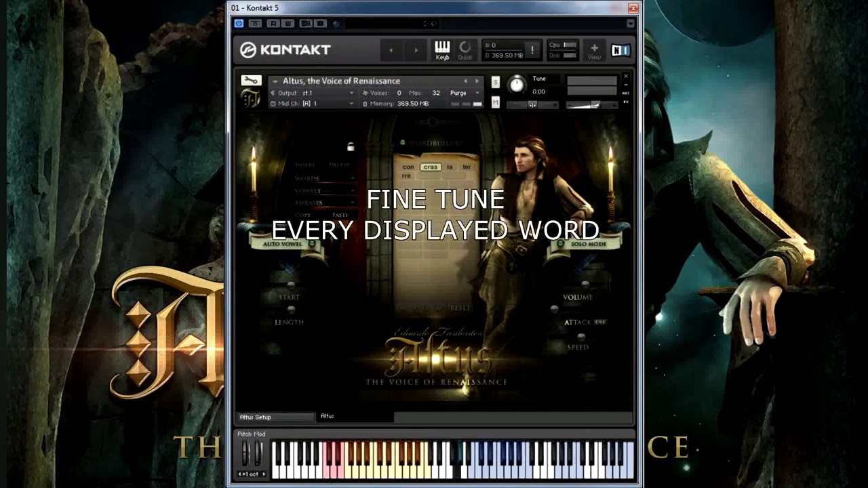Click the Speed knob
Viewport: 868px width, 488px height.
click(581, 336)
